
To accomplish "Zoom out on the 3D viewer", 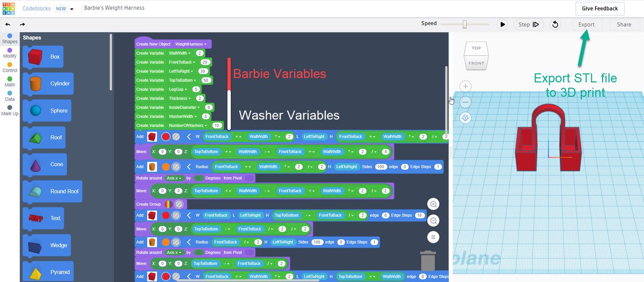I will (465, 102).
